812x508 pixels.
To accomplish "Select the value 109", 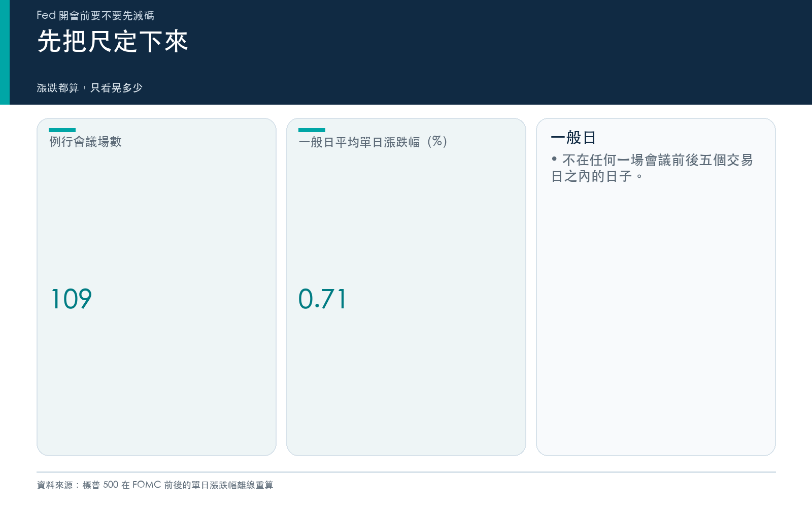I will 72,299.
